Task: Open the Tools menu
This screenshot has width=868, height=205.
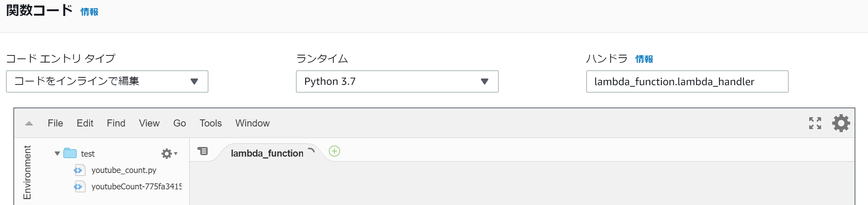Action: [x=211, y=123]
